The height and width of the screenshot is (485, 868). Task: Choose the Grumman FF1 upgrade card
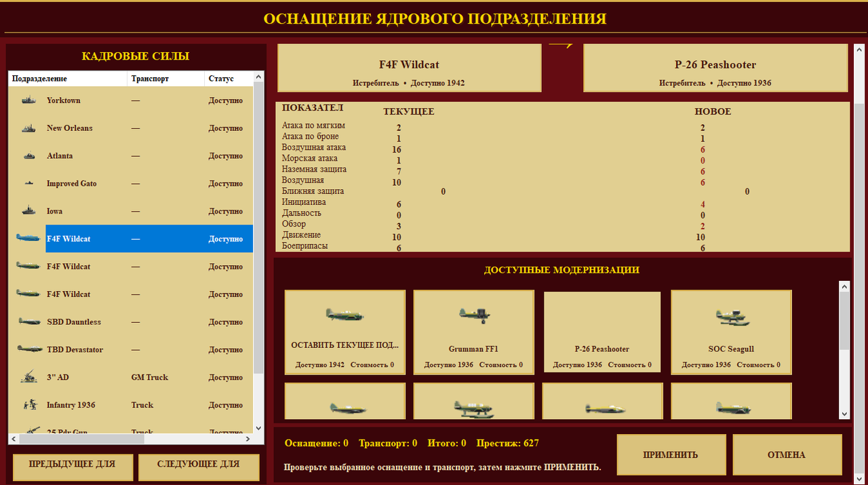[x=473, y=332]
